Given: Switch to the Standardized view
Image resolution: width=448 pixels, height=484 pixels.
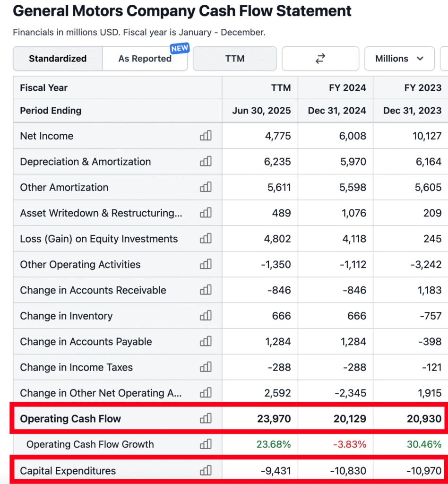Looking at the screenshot, I should (58, 59).
